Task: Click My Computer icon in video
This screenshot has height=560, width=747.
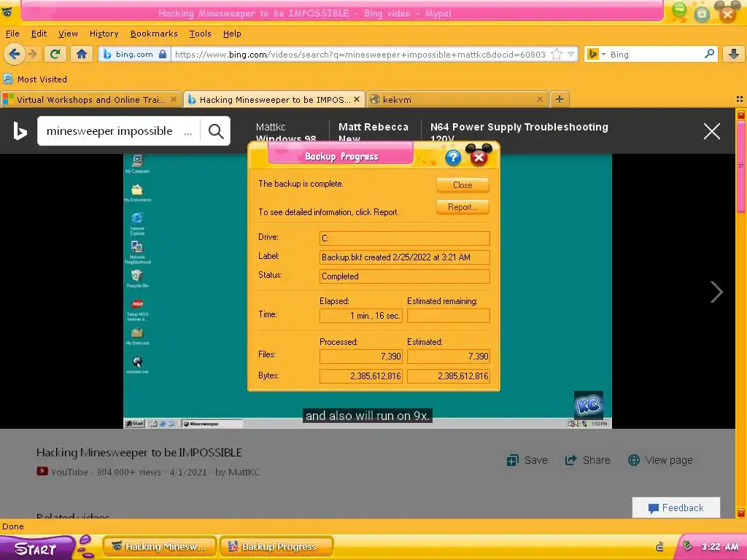Action: [x=137, y=164]
